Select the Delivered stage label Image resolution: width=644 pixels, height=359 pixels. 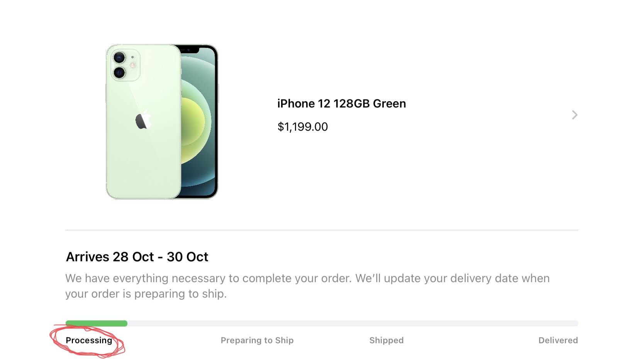click(558, 340)
